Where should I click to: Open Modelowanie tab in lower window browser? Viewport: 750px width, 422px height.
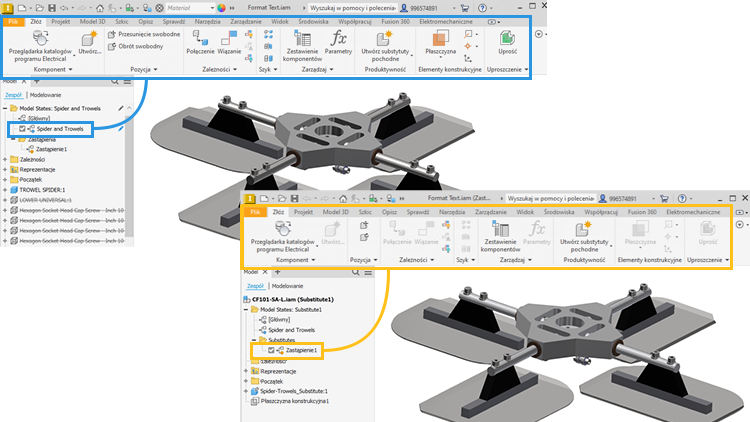[x=287, y=286]
